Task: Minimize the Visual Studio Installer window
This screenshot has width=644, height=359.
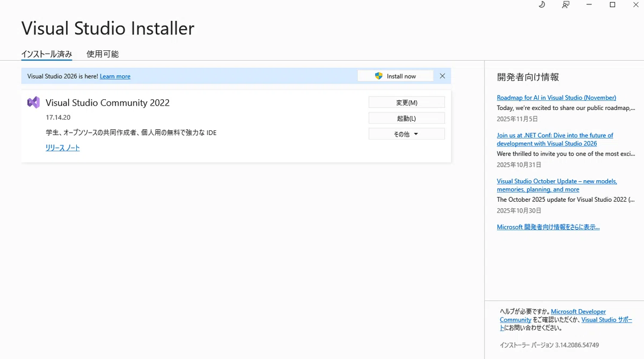Action: [x=589, y=5]
